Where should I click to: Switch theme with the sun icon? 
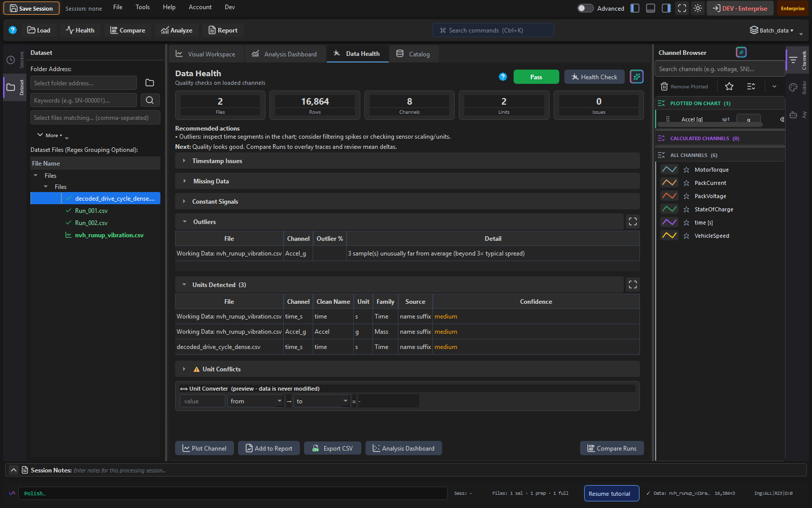[698, 8]
